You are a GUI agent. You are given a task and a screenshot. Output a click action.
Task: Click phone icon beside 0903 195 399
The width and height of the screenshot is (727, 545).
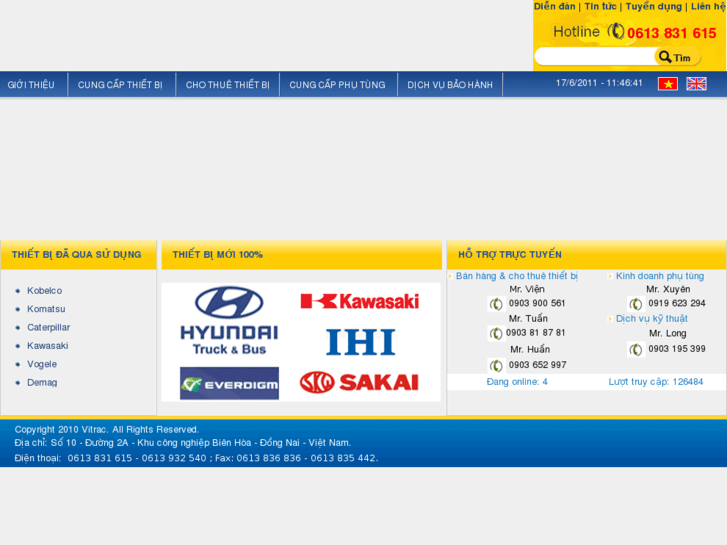click(x=636, y=349)
